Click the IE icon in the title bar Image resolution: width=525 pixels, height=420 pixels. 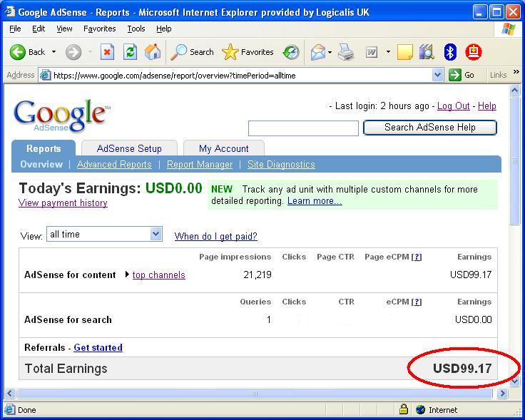[10, 11]
